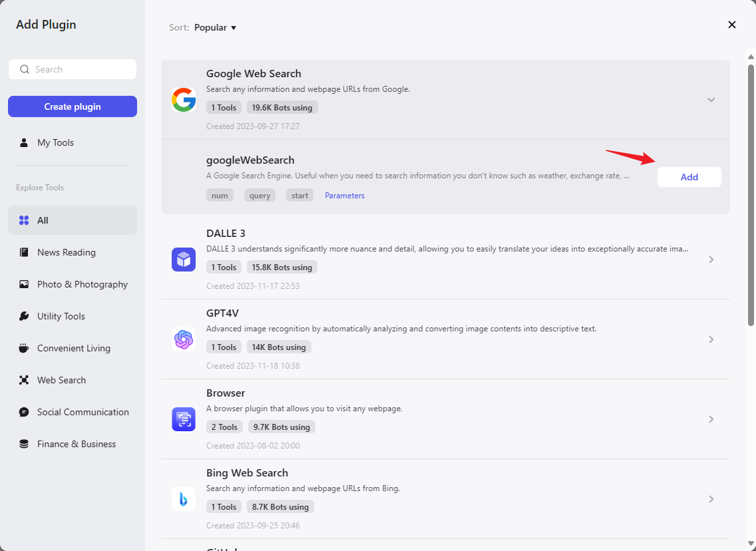Click the GPT4V plugin icon
Screen dimensions: 756x551
[184, 339]
